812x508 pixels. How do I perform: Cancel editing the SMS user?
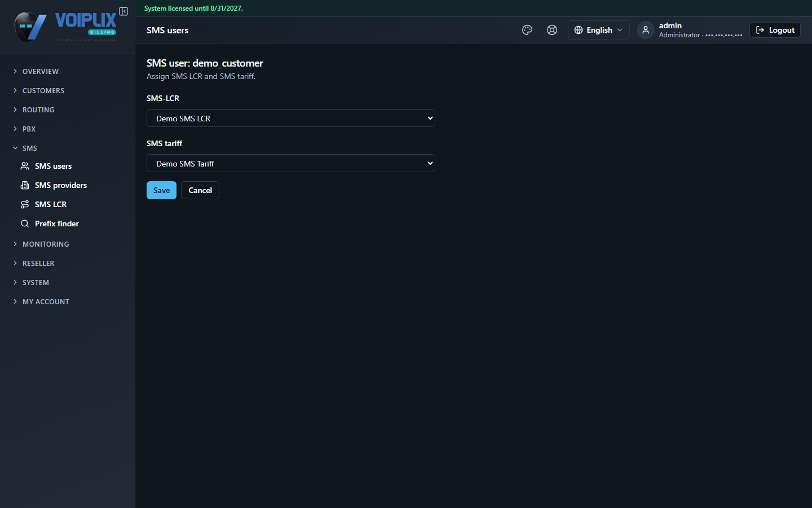200,190
